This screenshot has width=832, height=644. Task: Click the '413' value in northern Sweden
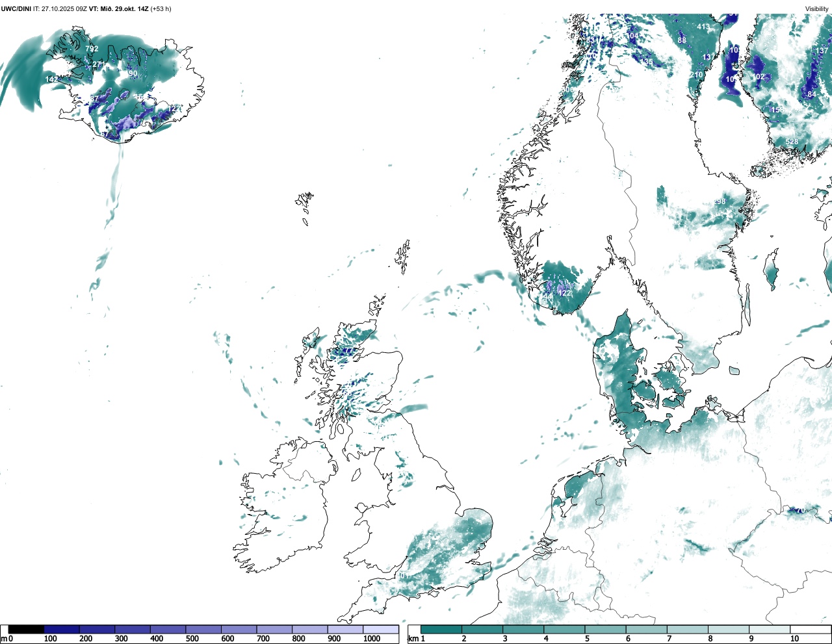pos(703,27)
